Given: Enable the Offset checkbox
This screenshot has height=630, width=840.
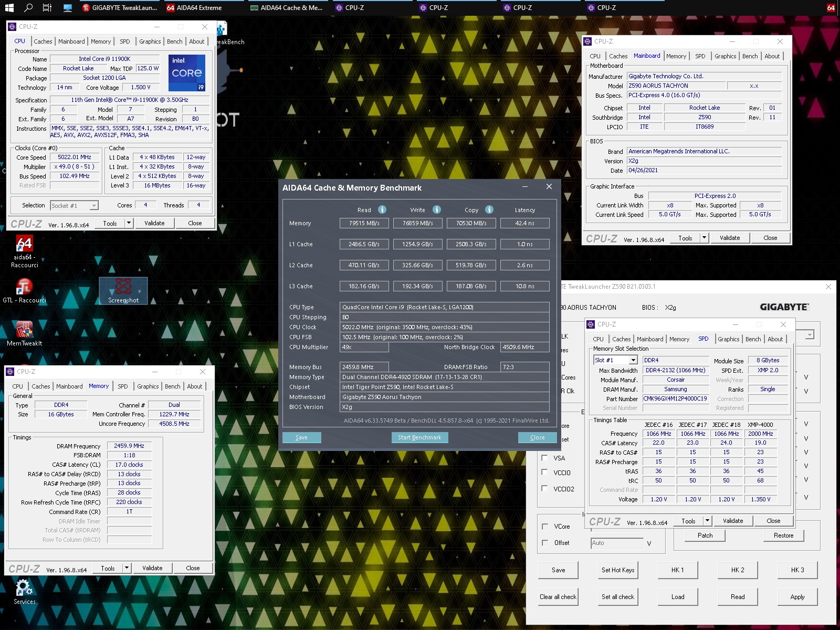Looking at the screenshot, I should [x=545, y=542].
